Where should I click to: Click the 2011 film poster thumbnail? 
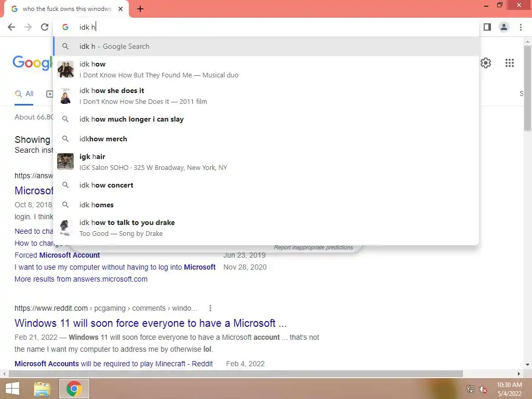pyautogui.click(x=65, y=96)
